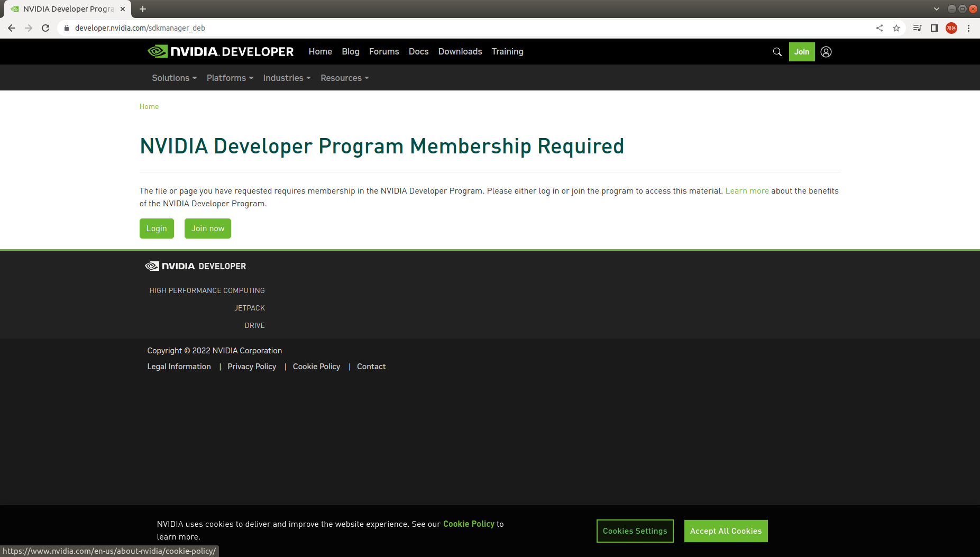The width and height of the screenshot is (980, 557).
Task: Open the red Chrome profile avatar
Action: pyautogui.click(x=951, y=28)
